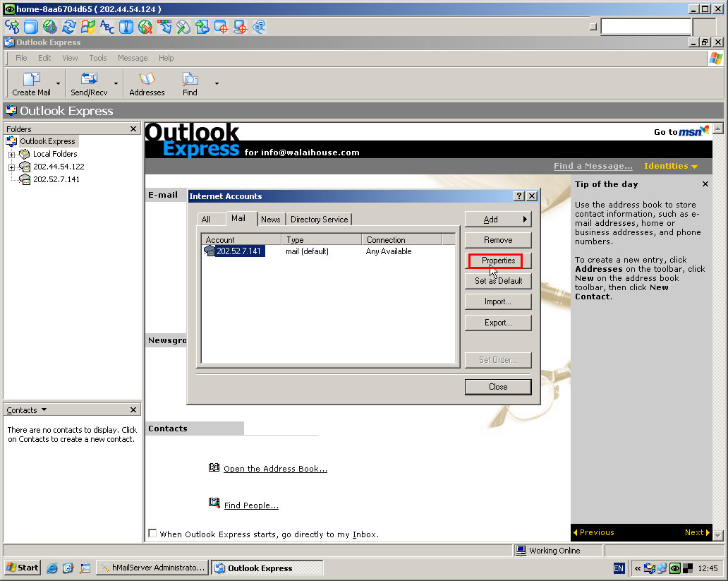Open the View menu
This screenshot has height=581, width=728.
click(x=70, y=58)
